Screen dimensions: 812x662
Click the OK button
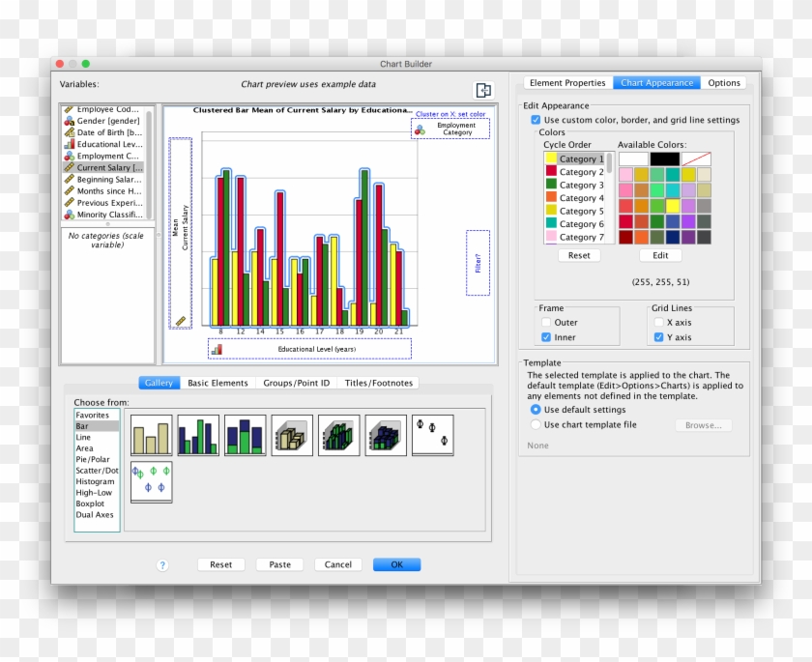click(396, 564)
